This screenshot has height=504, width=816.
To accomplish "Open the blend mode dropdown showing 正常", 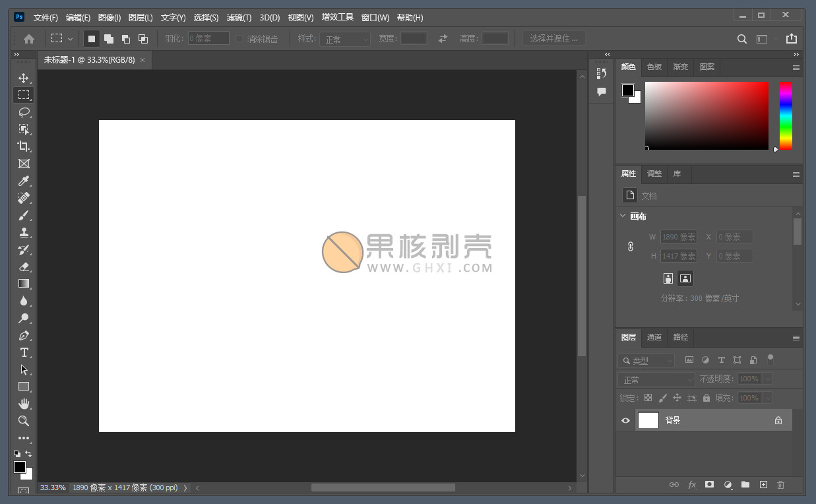I will [656, 379].
